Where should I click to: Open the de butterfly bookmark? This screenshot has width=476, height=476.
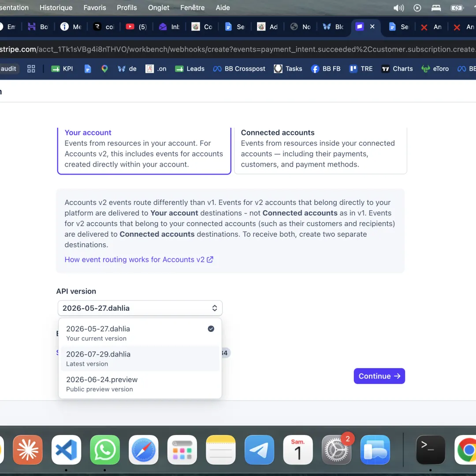(x=127, y=69)
